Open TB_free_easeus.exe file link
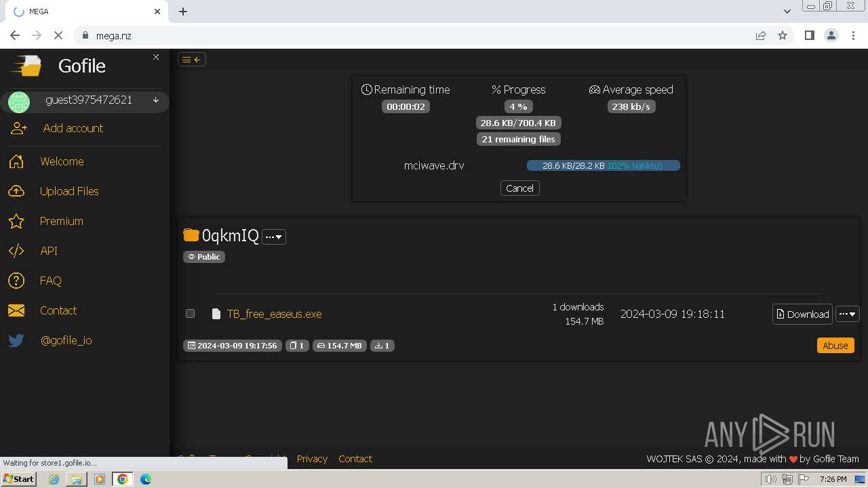868x488 pixels. coord(274,314)
